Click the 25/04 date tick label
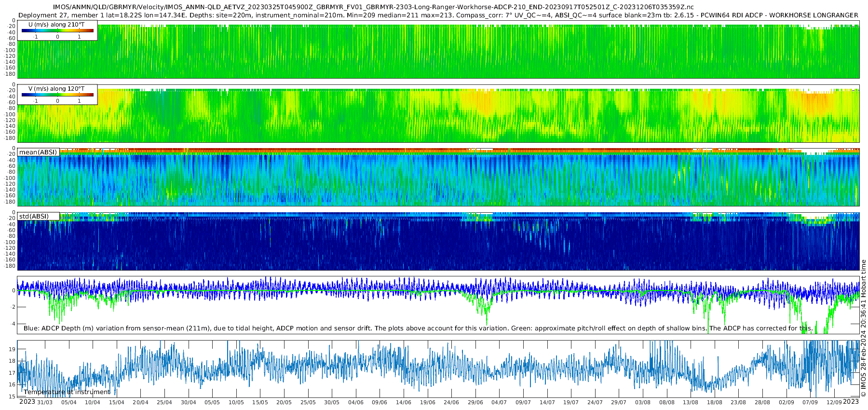 (164, 402)
